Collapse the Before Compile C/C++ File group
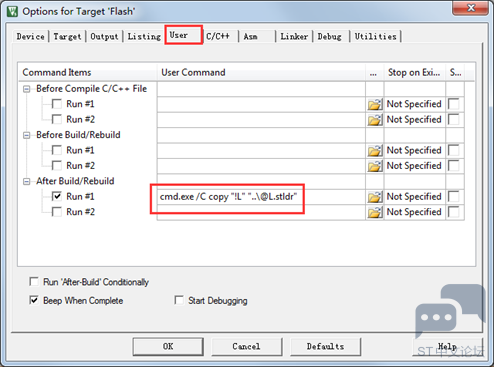 tap(27, 89)
